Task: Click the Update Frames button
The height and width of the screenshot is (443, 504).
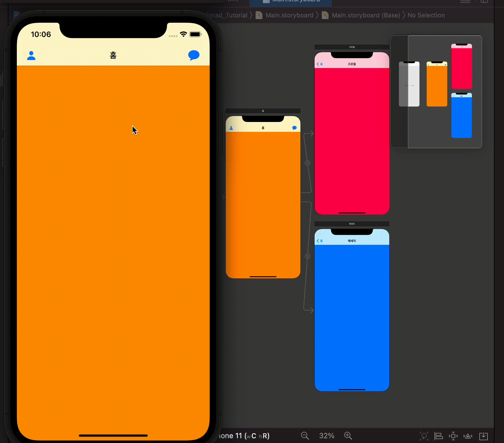Action: click(424, 436)
